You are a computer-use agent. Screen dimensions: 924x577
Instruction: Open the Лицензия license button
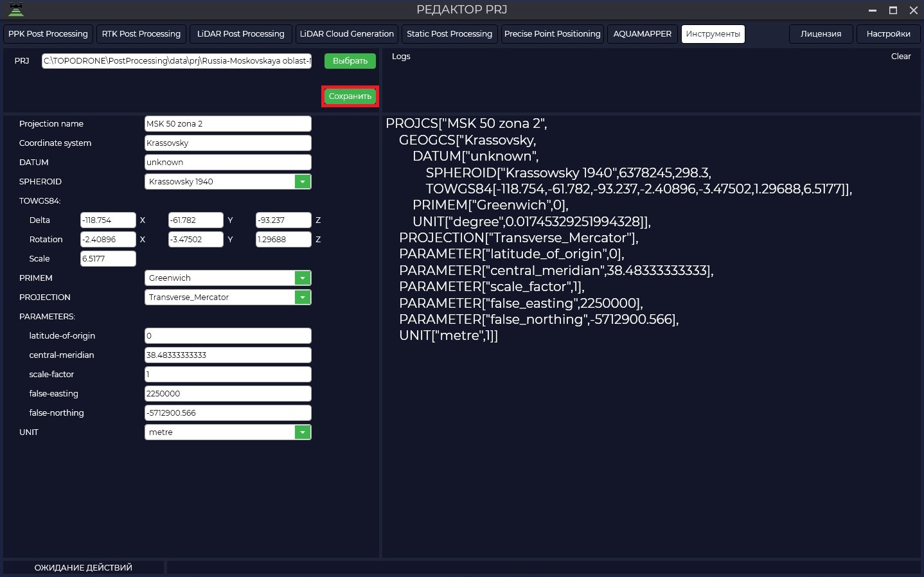(x=821, y=34)
